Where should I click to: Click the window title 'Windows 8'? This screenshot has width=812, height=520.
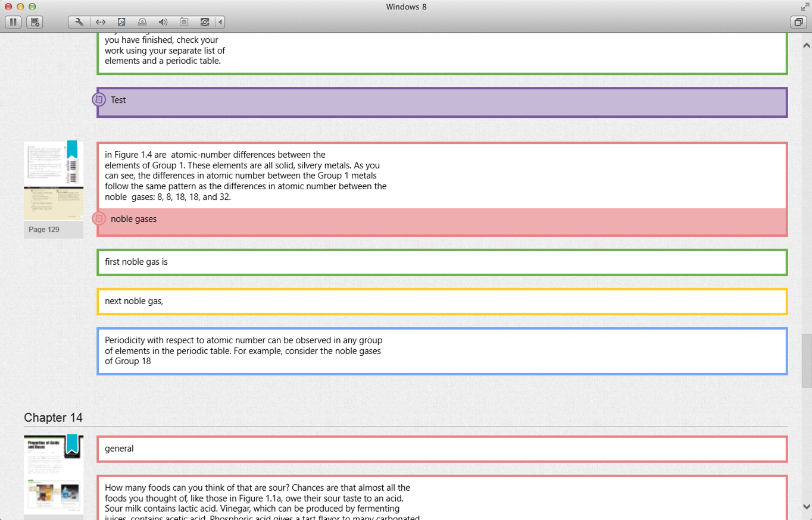click(x=406, y=7)
